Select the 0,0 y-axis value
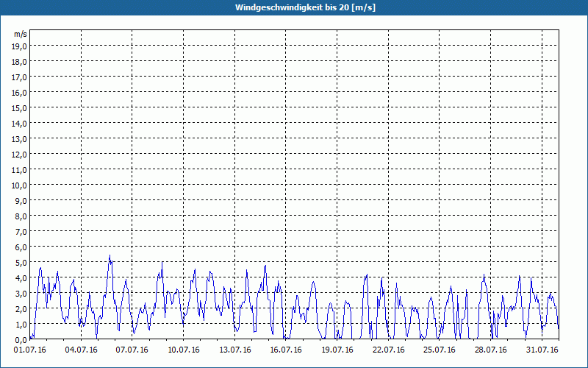 [x=22, y=340]
